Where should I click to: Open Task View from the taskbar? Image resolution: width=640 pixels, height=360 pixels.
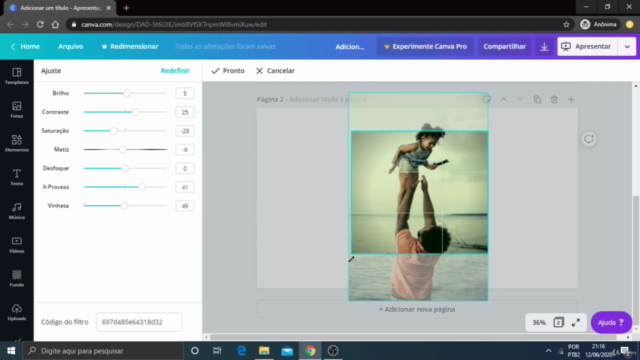click(x=217, y=351)
